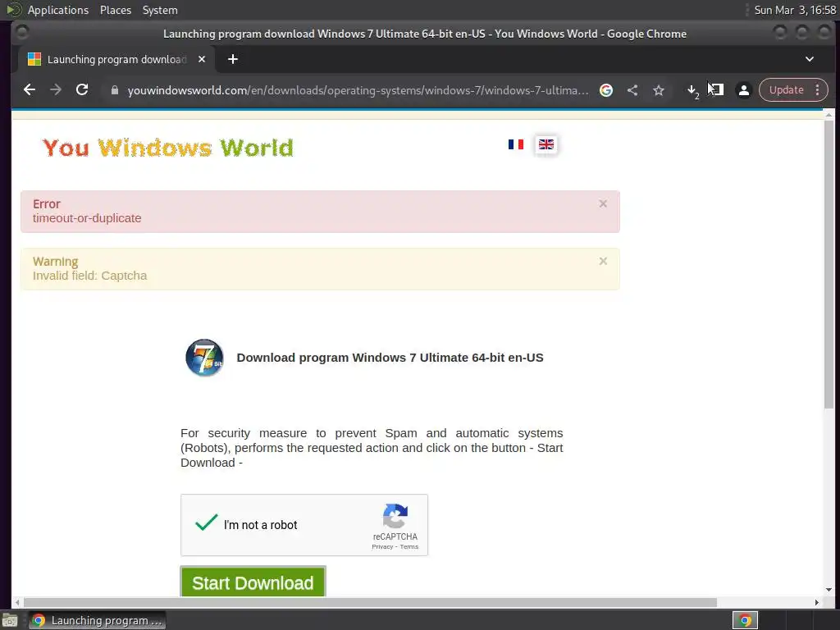The width and height of the screenshot is (840, 630).
Task: Bookmark this page with the star
Action: click(x=659, y=90)
